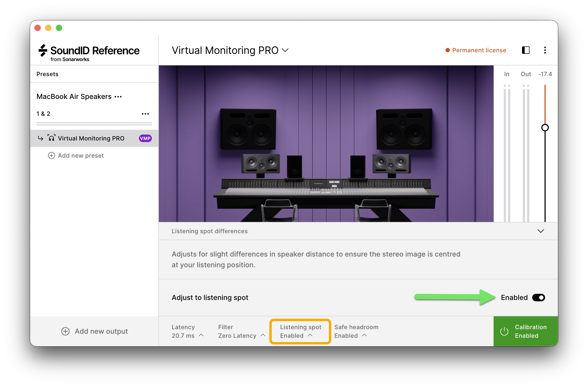
Task: Click the Add new output text
Action: click(101, 331)
